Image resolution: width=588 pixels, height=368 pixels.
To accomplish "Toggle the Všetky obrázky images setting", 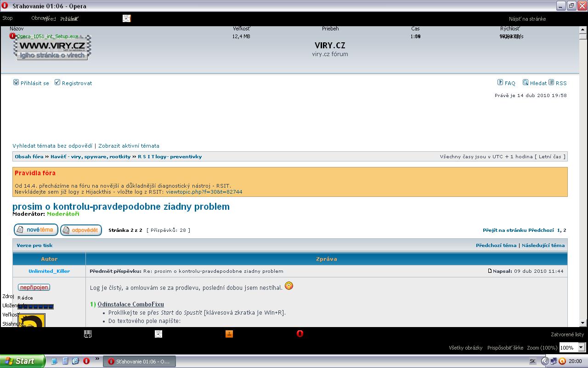I will 465,348.
